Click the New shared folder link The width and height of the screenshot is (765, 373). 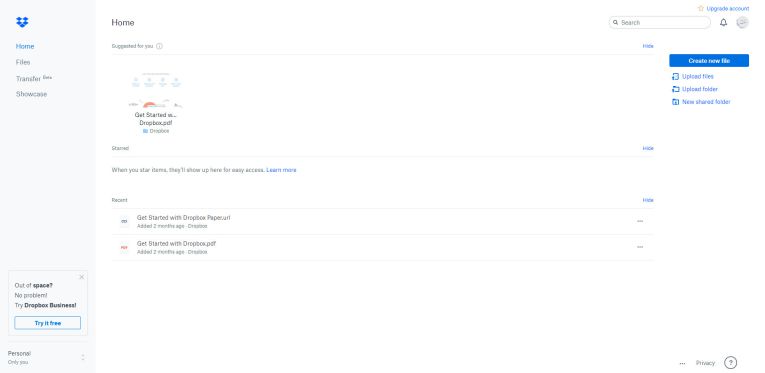(x=706, y=102)
